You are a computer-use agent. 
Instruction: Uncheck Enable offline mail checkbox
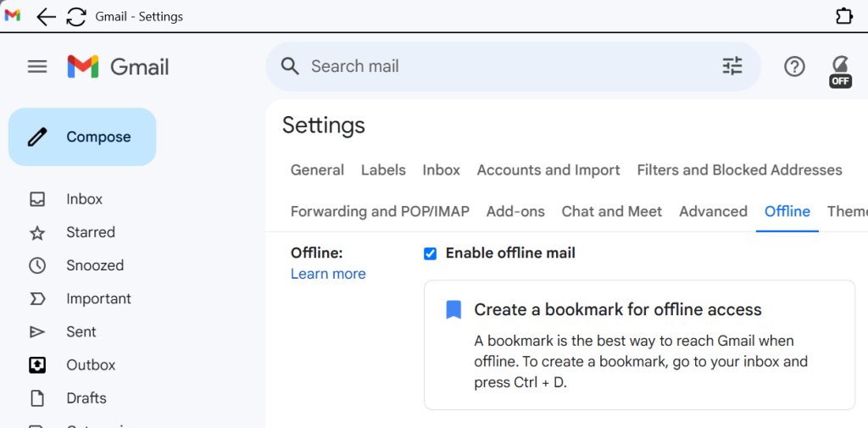pyautogui.click(x=430, y=253)
